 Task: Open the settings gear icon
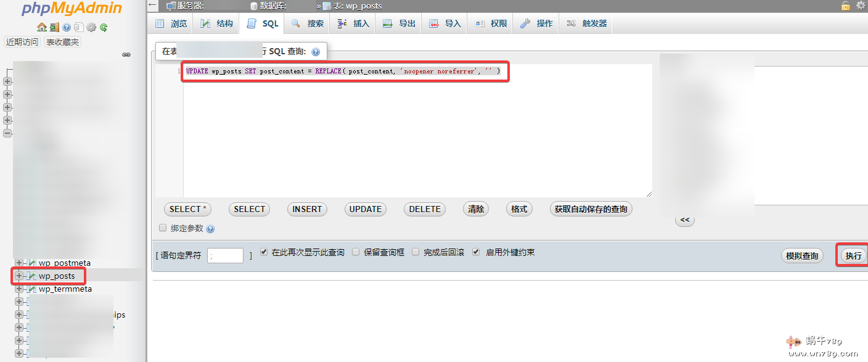(x=91, y=27)
